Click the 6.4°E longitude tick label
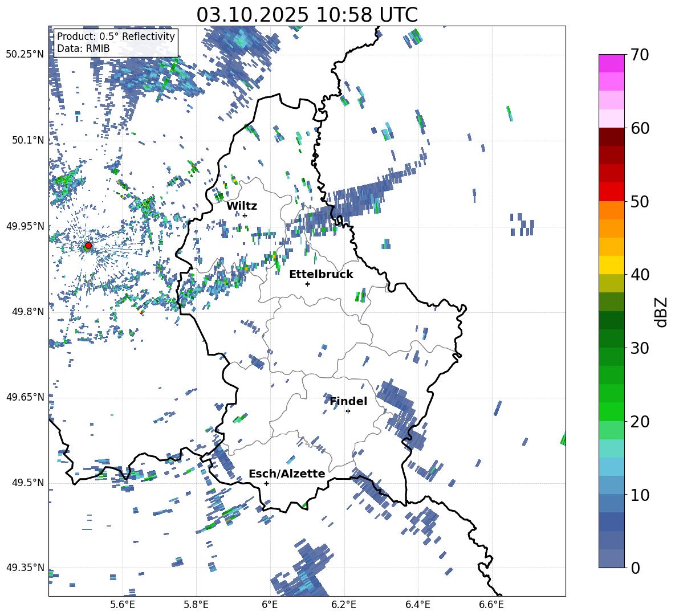The height and width of the screenshot is (616, 675). [x=417, y=605]
